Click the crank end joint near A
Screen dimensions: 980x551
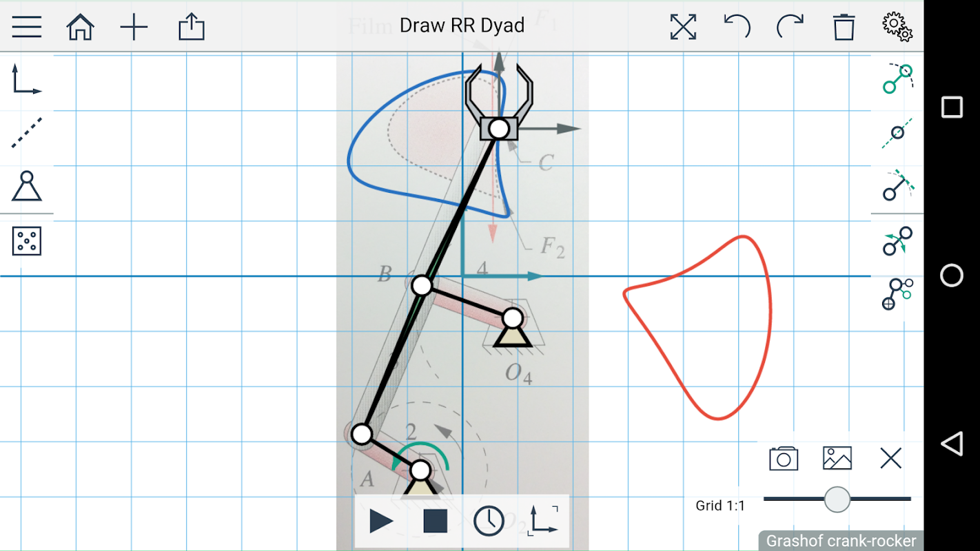click(361, 434)
